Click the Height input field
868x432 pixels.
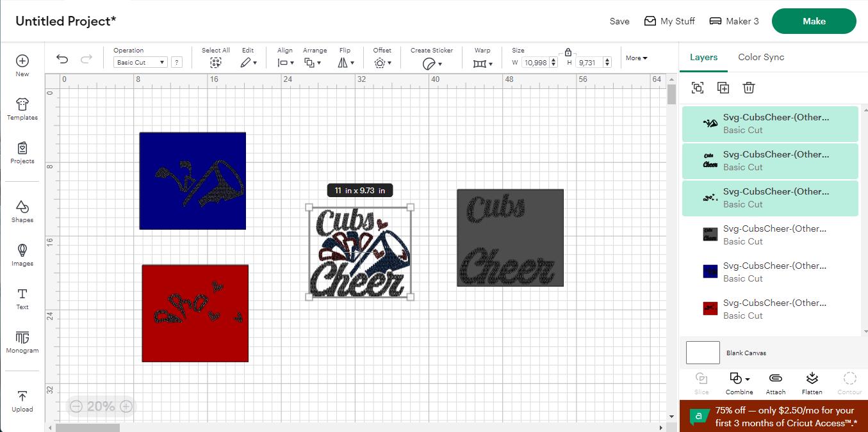pos(590,62)
